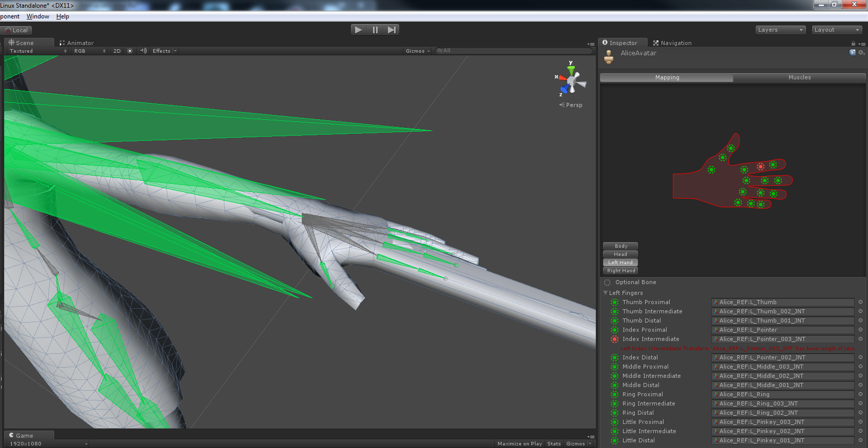Open the Textured draw mode dropdown
The height and width of the screenshot is (448, 868).
[x=38, y=51]
